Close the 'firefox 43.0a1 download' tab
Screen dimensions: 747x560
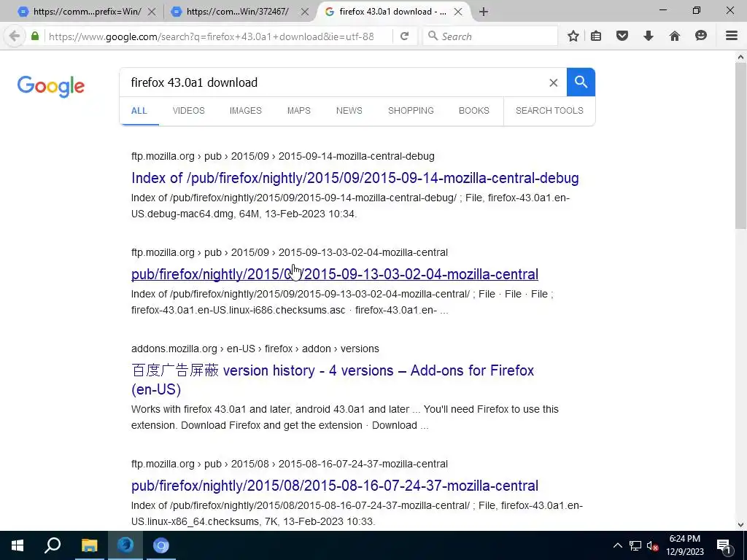coord(458,12)
